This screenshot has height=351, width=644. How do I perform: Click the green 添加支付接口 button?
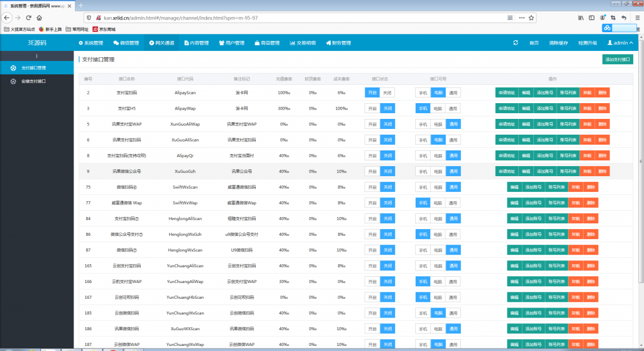[618, 59]
